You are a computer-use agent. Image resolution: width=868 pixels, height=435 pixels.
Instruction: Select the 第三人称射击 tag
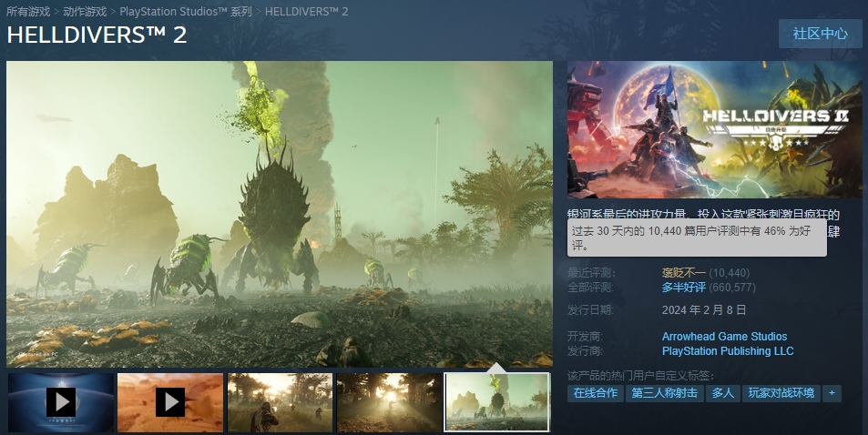pos(664,393)
